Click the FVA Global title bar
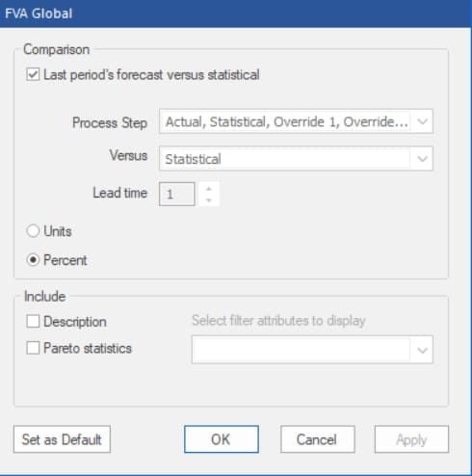 click(236, 13)
